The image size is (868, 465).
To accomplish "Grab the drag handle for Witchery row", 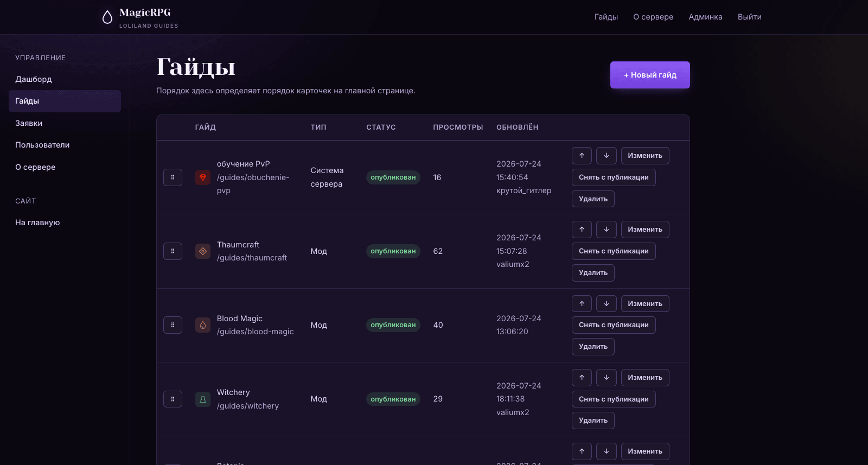I will point(173,399).
